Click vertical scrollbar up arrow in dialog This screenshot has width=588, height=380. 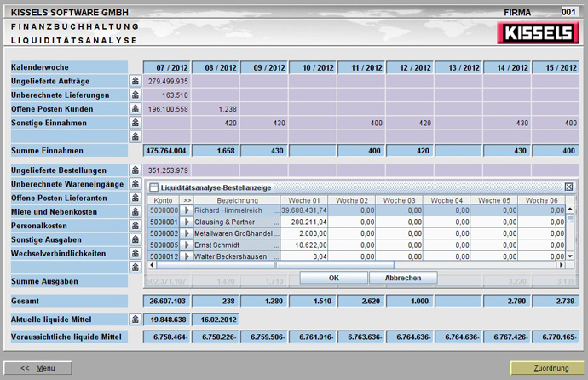point(569,209)
